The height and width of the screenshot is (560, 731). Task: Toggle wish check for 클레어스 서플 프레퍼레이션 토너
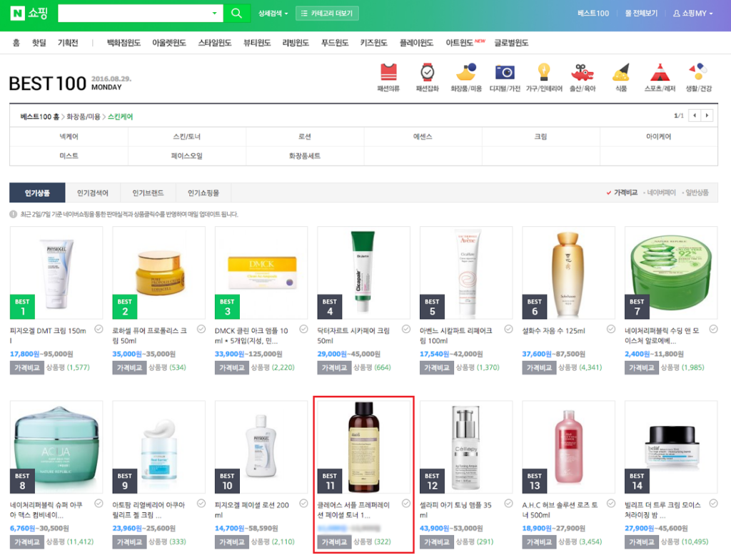406,504
